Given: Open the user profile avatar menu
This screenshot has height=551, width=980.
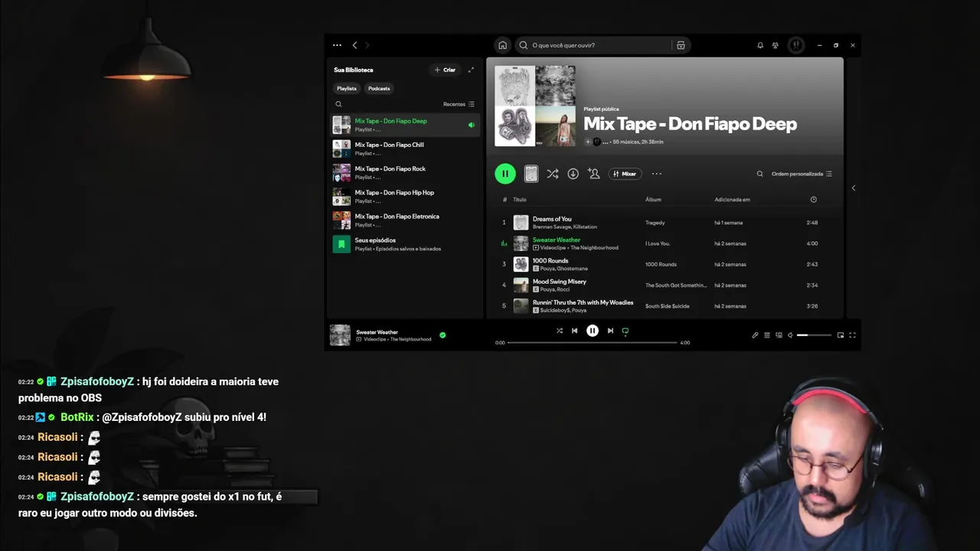Looking at the screenshot, I should click(x=796, y=45).
